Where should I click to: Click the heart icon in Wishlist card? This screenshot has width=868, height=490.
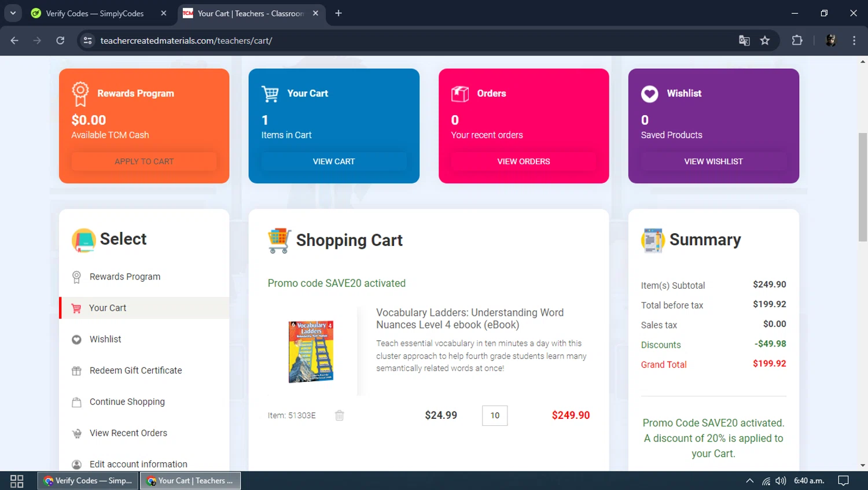[650, 94]
